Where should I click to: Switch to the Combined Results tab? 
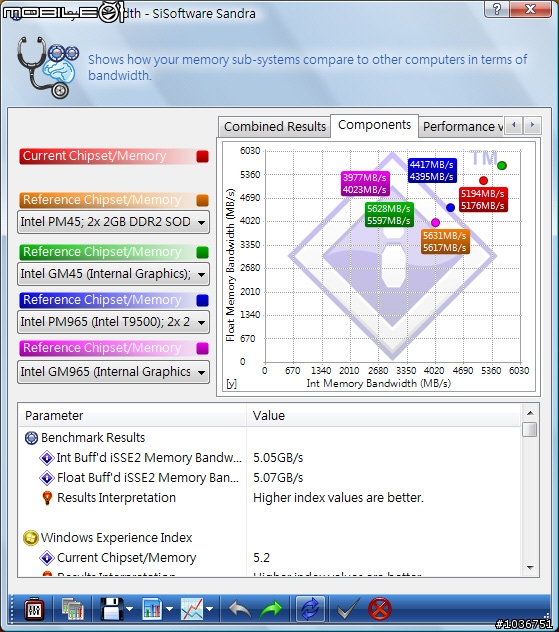coord(274,127)
